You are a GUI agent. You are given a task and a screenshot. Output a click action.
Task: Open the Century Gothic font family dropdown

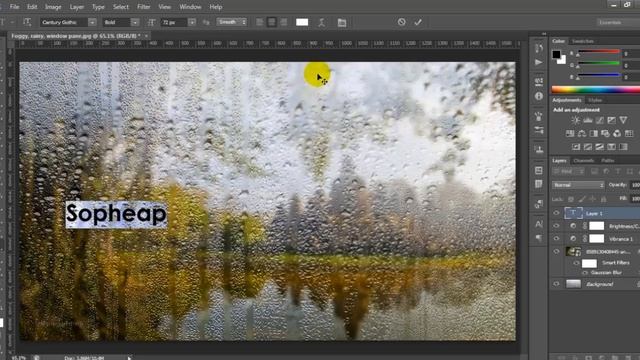[93, 22]
